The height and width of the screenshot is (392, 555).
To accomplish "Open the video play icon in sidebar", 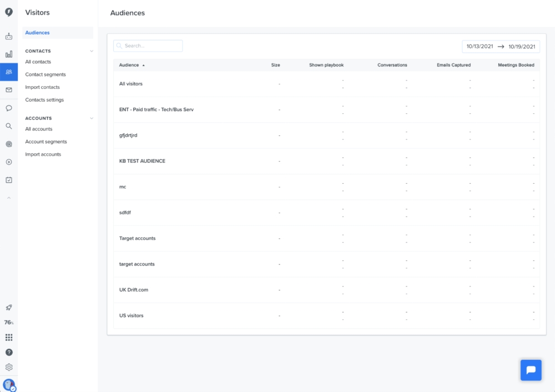I will pyautogui.click(x=9, y=162).
